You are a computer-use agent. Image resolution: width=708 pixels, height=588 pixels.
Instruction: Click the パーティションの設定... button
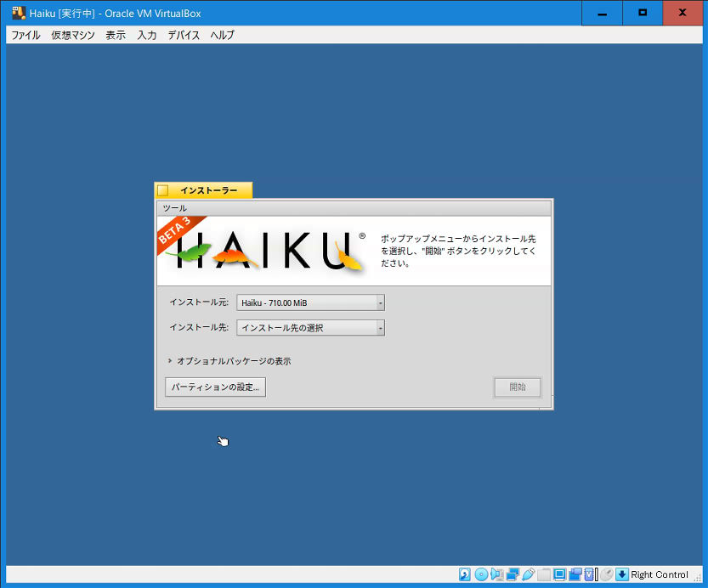(215, 387)
